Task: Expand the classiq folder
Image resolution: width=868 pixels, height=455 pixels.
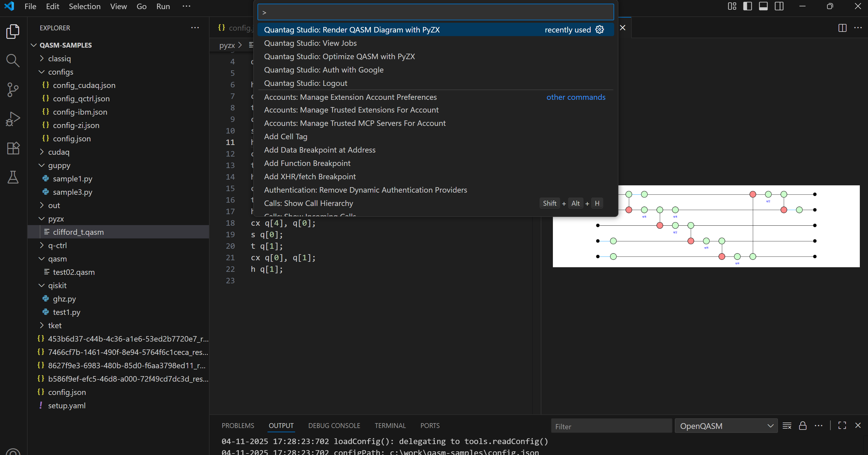Action: pyautogui.click(x=59, y=59)
